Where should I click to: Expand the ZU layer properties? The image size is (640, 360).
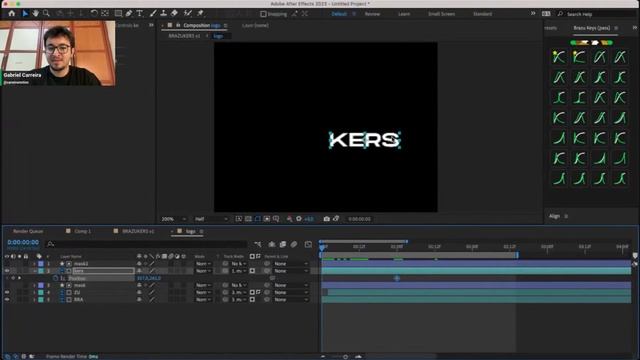click(x=34, y=292)
